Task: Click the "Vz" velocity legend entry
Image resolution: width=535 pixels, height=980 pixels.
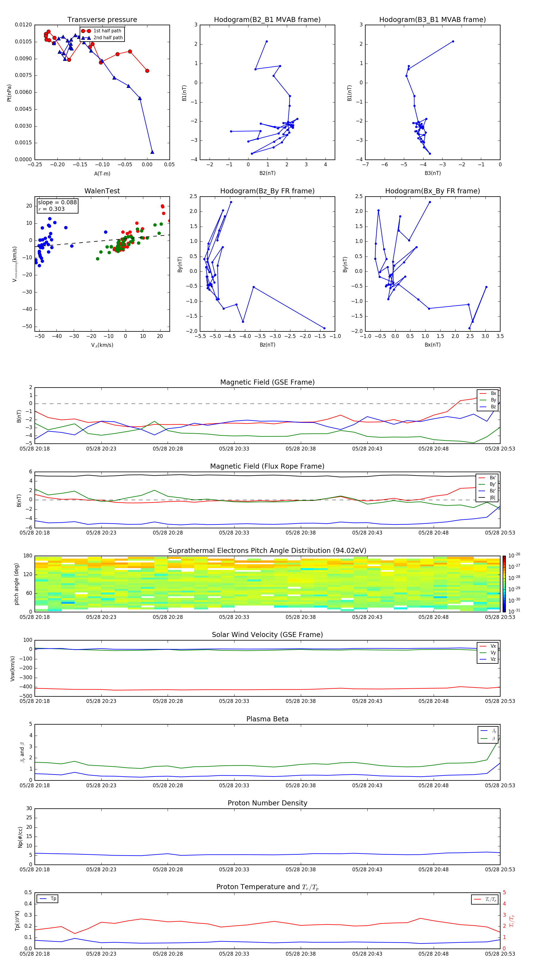Action: pos(488,659)
